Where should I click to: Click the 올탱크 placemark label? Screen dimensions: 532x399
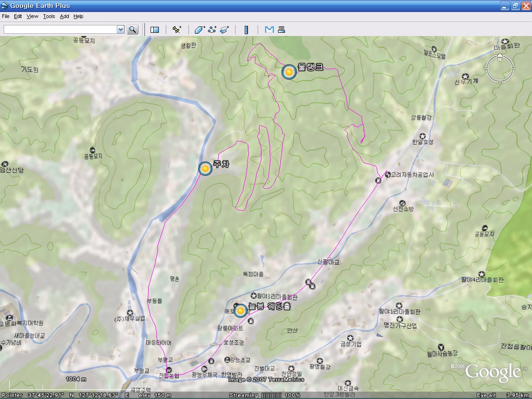pyautogui.click(x=310, y=67)
